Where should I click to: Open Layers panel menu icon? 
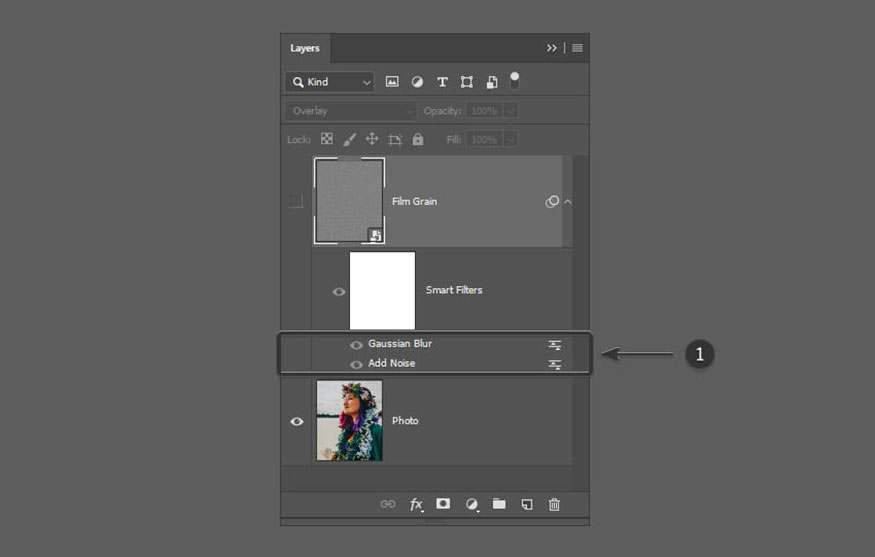point(578,48)
